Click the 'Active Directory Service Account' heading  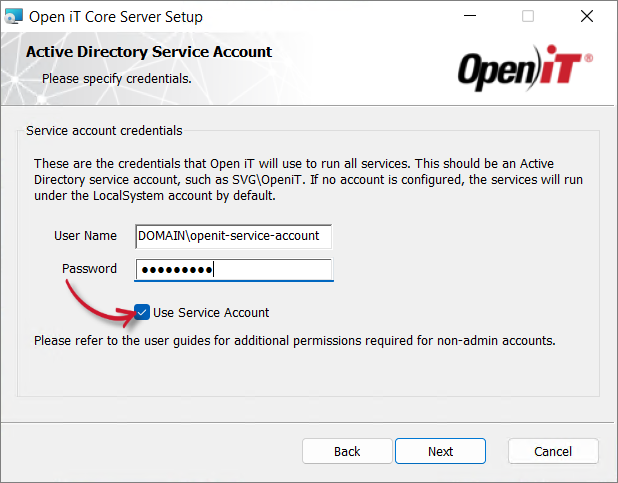(x=149, y=52)
